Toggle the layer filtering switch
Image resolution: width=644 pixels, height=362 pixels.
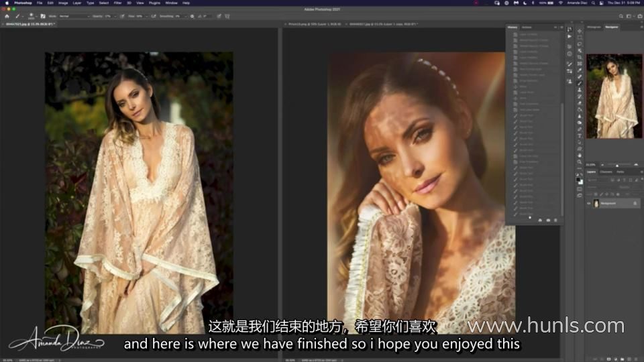click(x=642, y=180)
